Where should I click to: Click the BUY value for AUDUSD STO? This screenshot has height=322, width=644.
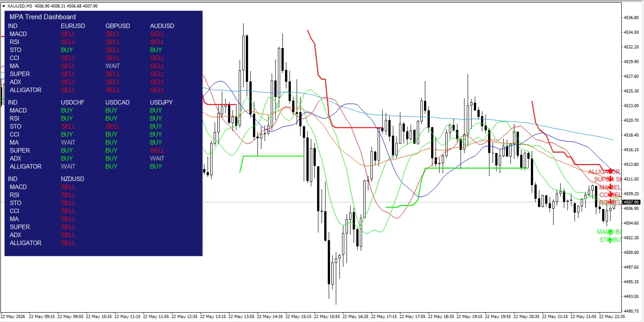[x=156, y=50]
